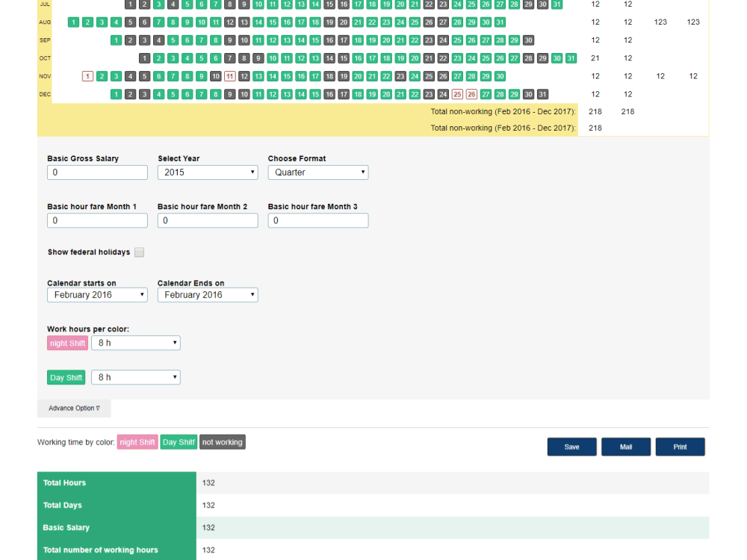Click the Total Hours row label
This screenshot has width=747, height=560.
[64, 483]
